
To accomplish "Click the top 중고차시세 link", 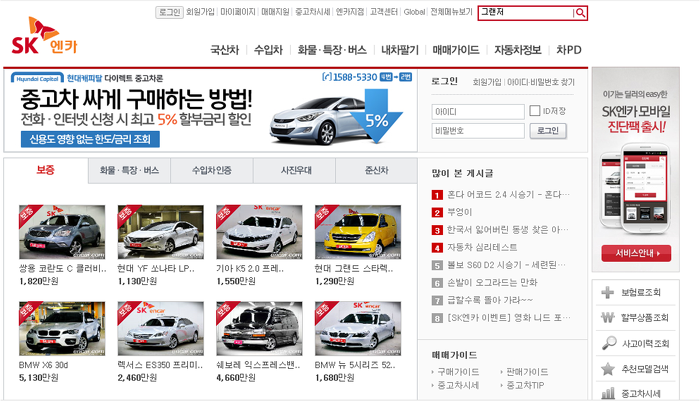I will click(312, 12).
